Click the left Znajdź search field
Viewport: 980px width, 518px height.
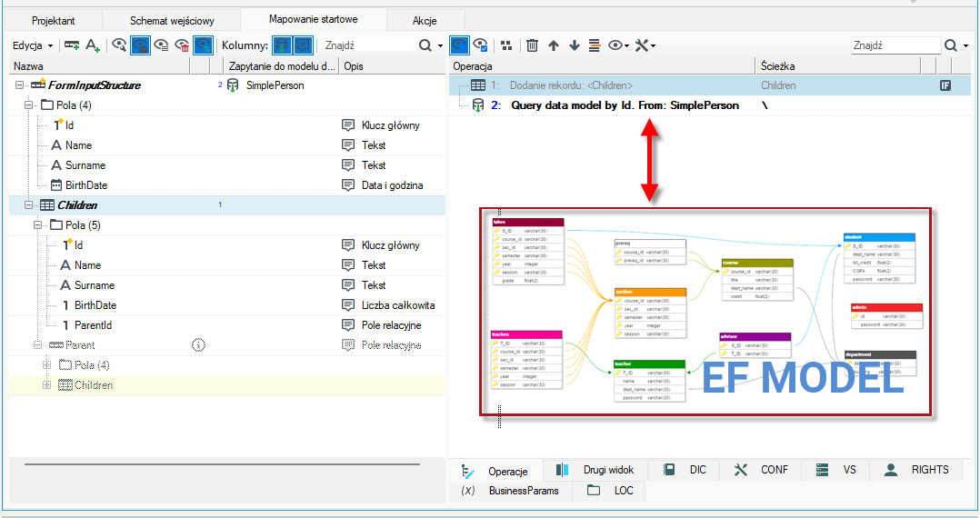click(x=369, y=45)
